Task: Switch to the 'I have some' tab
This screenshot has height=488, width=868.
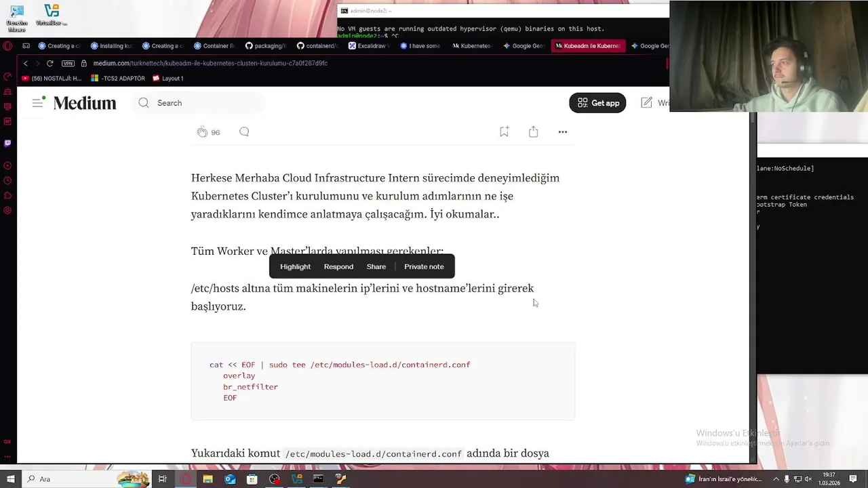Action: (x=420, y=46)
